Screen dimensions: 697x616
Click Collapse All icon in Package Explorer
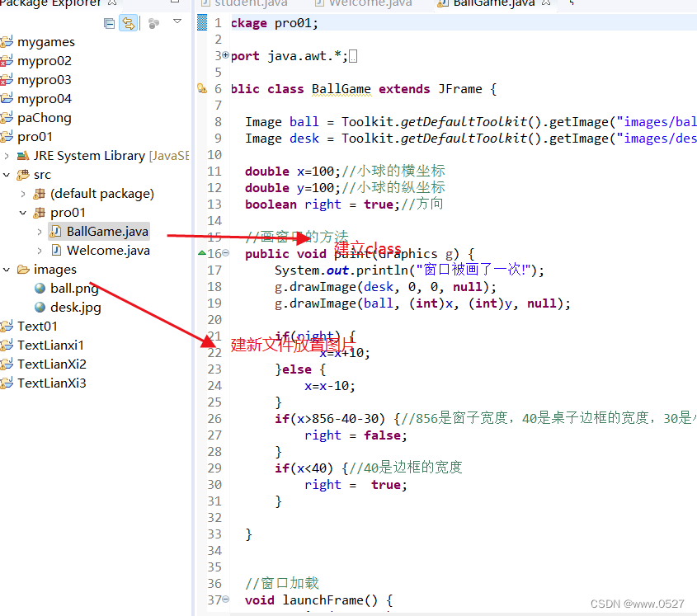[x=109, y=23]
